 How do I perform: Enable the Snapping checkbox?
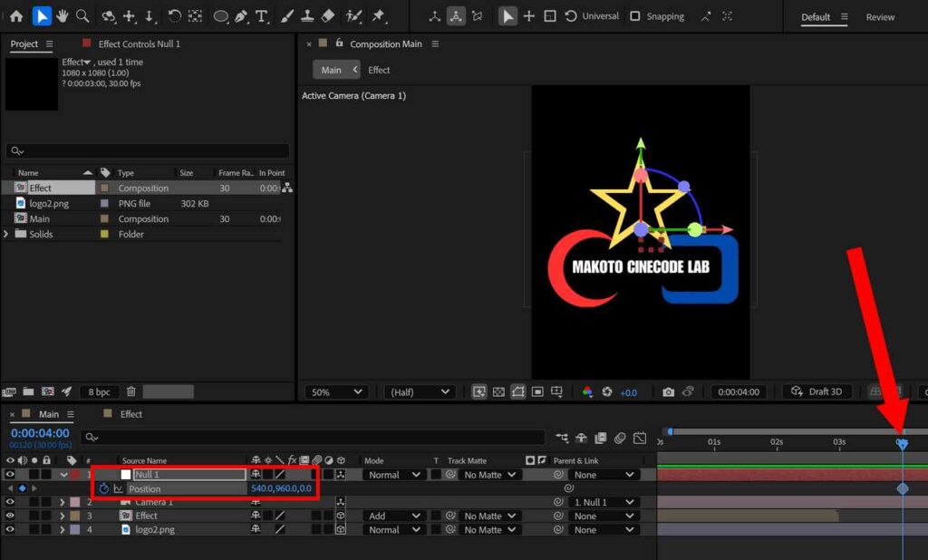coord(635,16)
